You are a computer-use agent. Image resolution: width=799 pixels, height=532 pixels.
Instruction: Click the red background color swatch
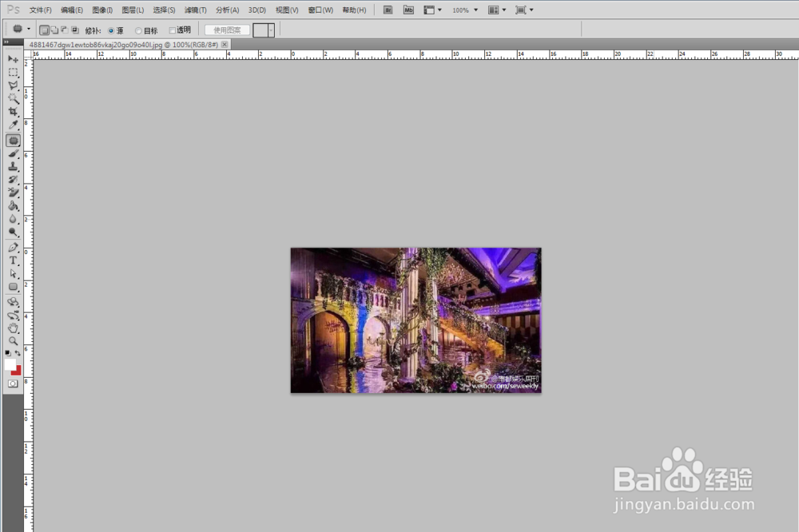[17, 371]
